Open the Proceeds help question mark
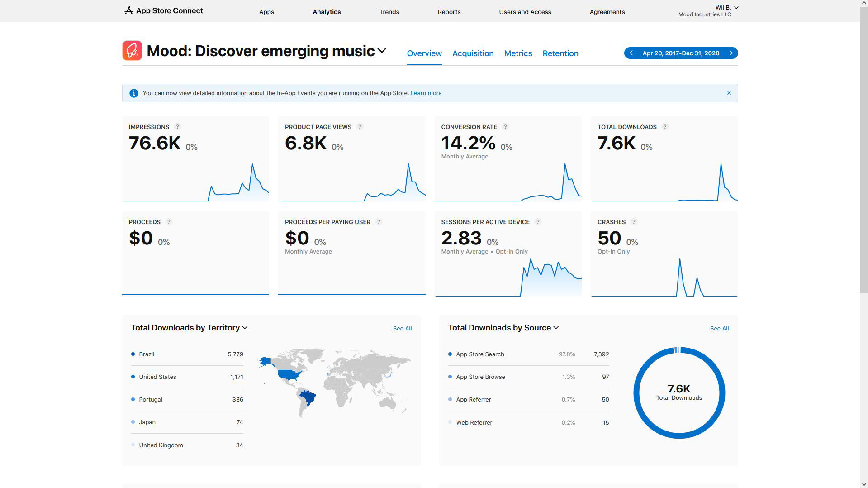 pyautogui.click(x=169, y=222)
